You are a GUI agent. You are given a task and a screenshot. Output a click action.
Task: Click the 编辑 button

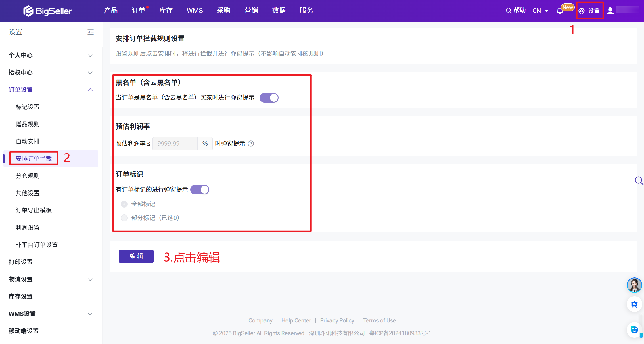[136, 256]
